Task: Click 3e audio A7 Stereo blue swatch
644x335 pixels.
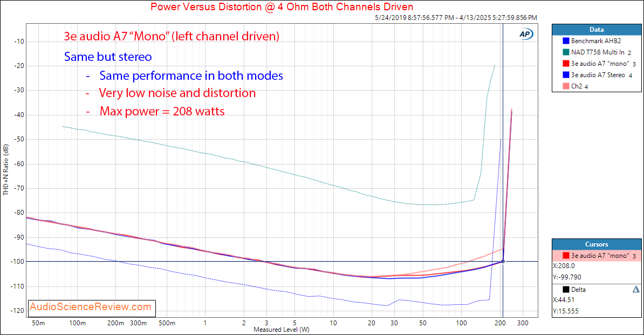Action: (566, 75)
